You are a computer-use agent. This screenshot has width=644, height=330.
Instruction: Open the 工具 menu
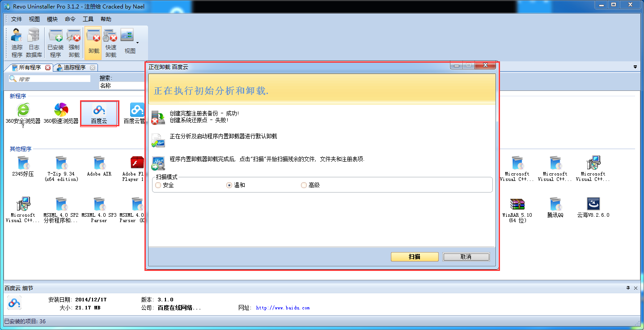pyautogui.click(x=88, y=19)
